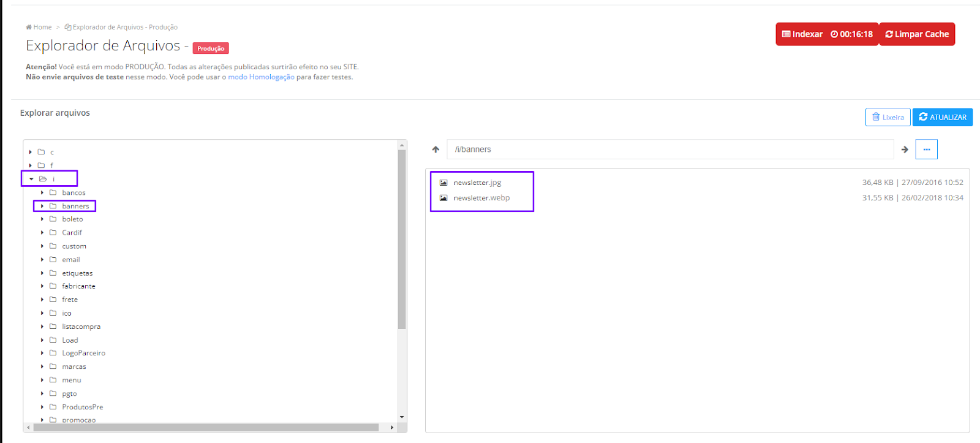This screenshot has height=443, width=980.
Task: Open the three-dots options button
Action: [926, 150]
